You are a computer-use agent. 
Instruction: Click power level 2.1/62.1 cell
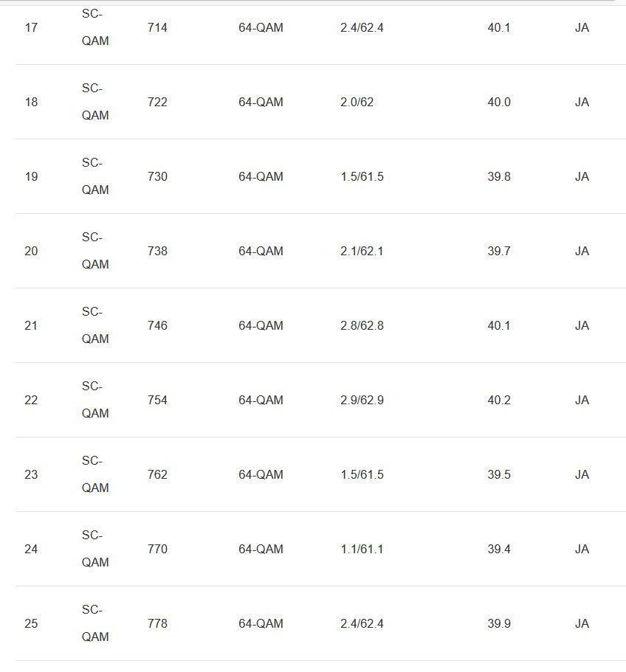(362, 252)
